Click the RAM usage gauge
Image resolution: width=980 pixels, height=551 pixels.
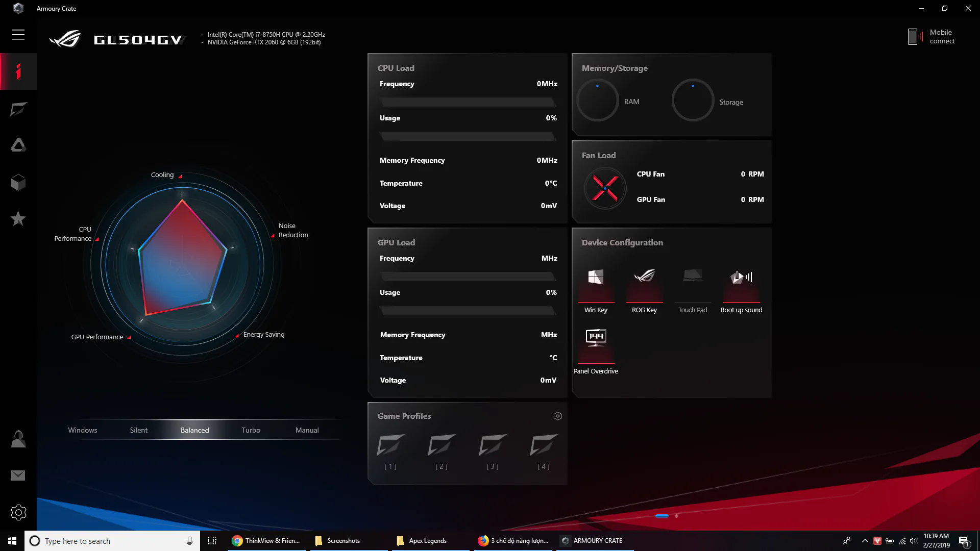tap(597, 100)
